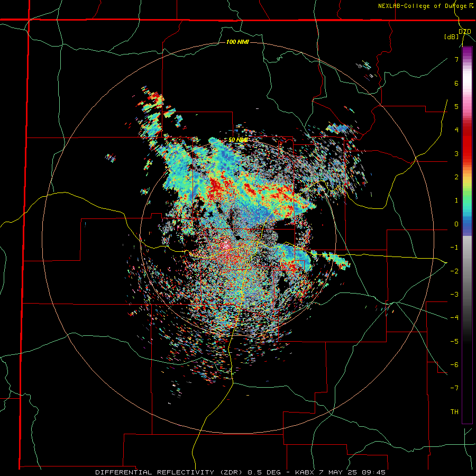476x476 pixels.
Task: Click the -7 dB tick on color scale
Action: (x=454, y=388)
